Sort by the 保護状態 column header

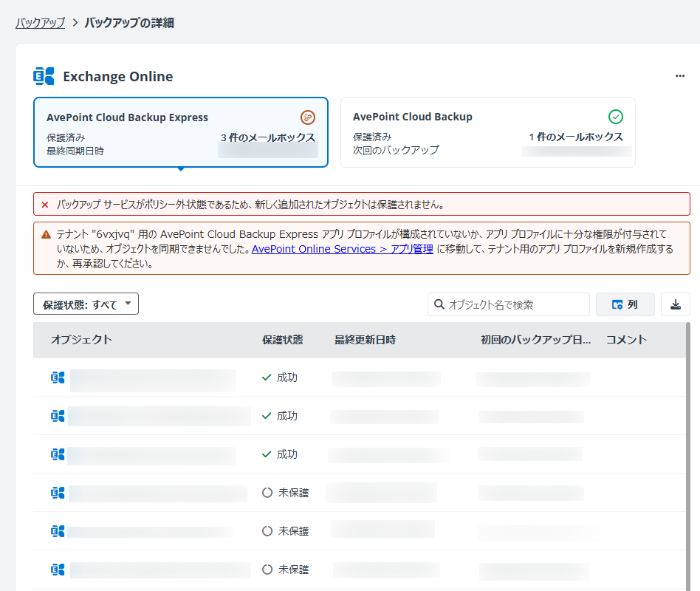pos(283,340)
